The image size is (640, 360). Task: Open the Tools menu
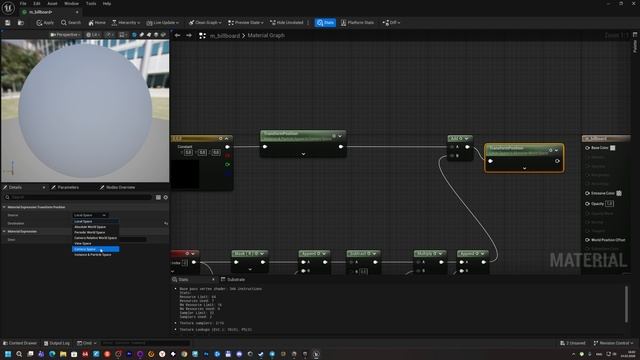(x=91, y=4)
